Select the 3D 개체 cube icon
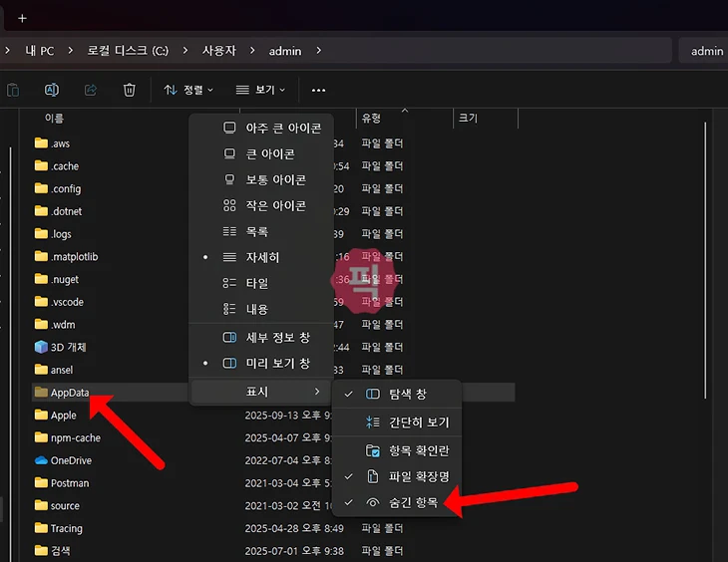The height and width of the screenshot is (562, 728). pyautogui.click(x=41, y=347)
